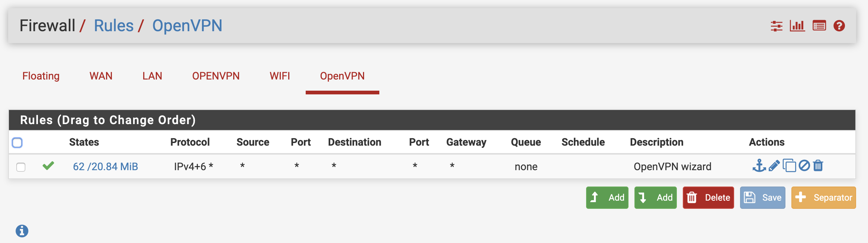Screen dimensions: 868x243
Task: Switch to the WAN tab
Action: pyautogui.click(x=101, y=76)
